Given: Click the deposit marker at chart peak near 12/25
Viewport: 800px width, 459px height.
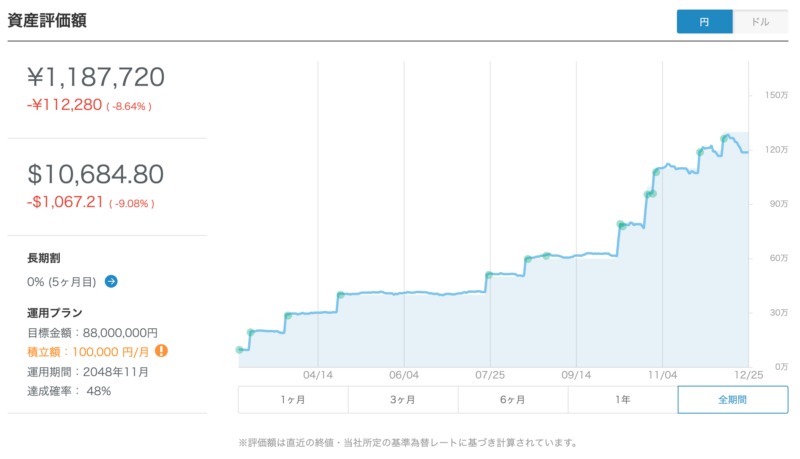Looking at the screenshot, I should [x=724, y=138].
